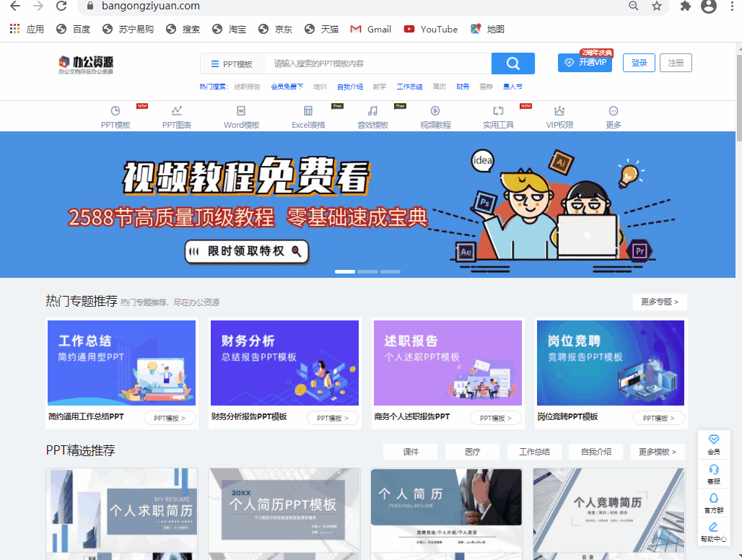Click the 登录 login button
Image resolution: width=742 pixels, height=560 pixels.
tap(639, 63)
